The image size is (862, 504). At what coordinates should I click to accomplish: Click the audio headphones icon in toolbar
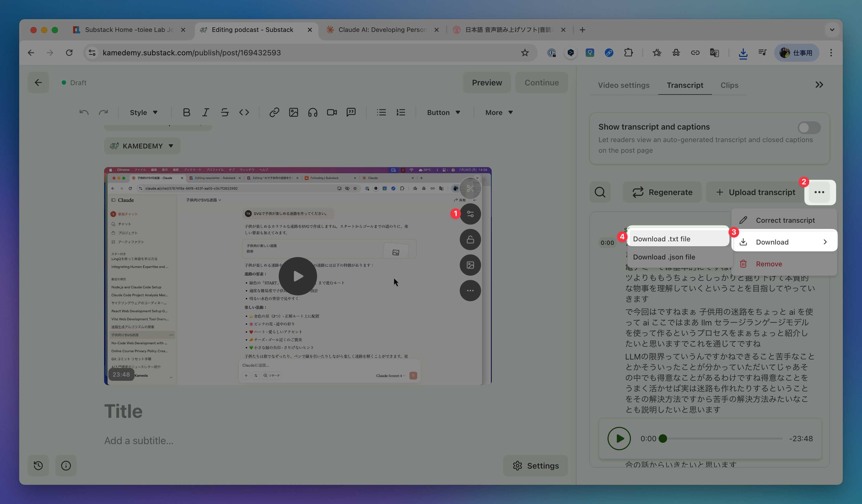pyautogui.click(x=313, y=113)
